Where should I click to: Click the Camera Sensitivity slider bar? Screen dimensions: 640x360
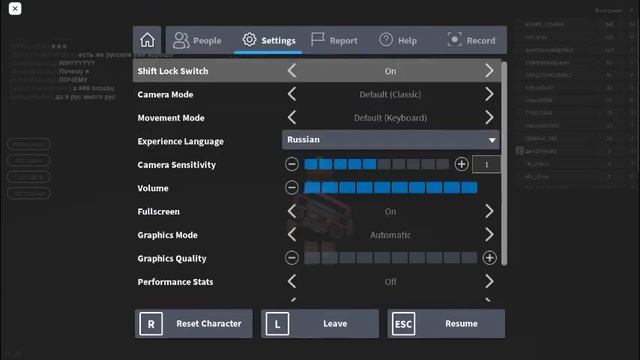pos(376,164)
